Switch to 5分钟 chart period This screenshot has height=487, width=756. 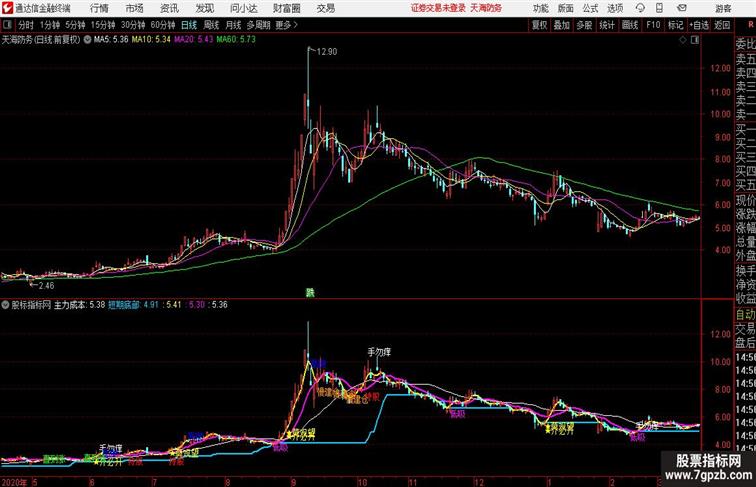(x=75, y=25)
